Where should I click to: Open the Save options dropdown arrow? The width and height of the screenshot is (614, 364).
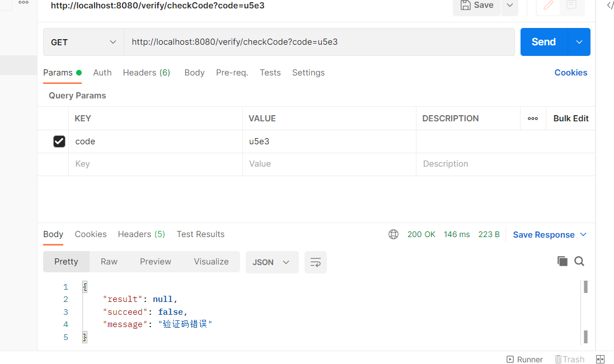point(509,6)
